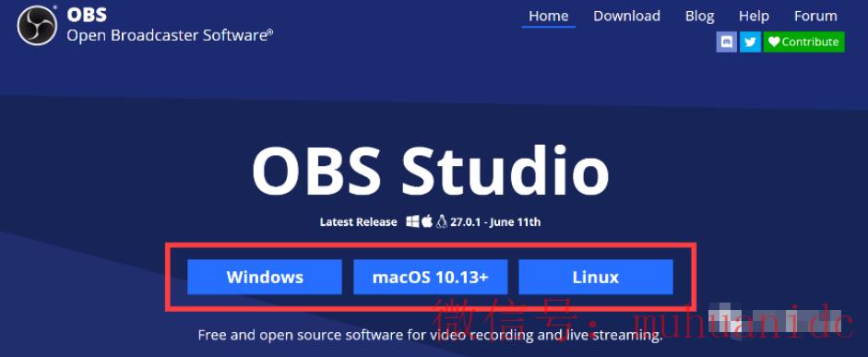Image resolution: width=868 pixels, height=357 pixels.
Task: Open the Forum nav item
Action: tap(815, 16)
